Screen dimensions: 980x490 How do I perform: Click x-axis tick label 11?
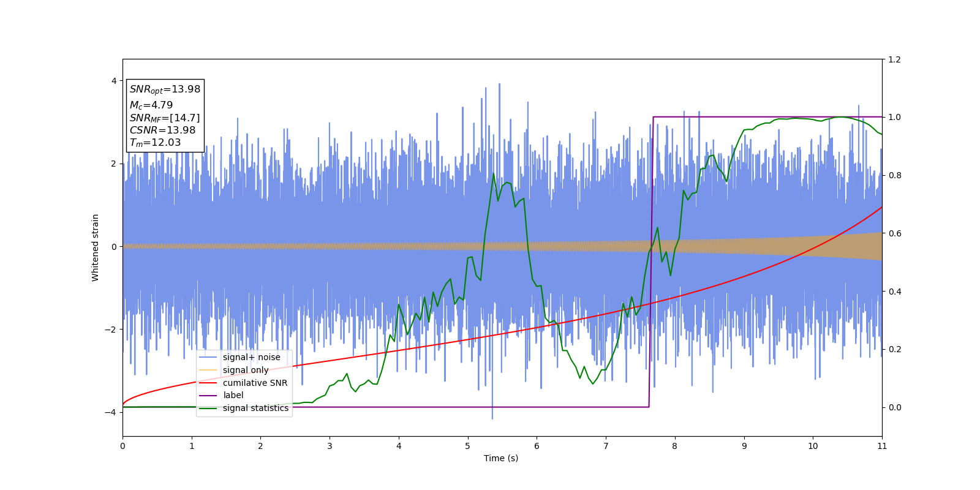[882, 446]
